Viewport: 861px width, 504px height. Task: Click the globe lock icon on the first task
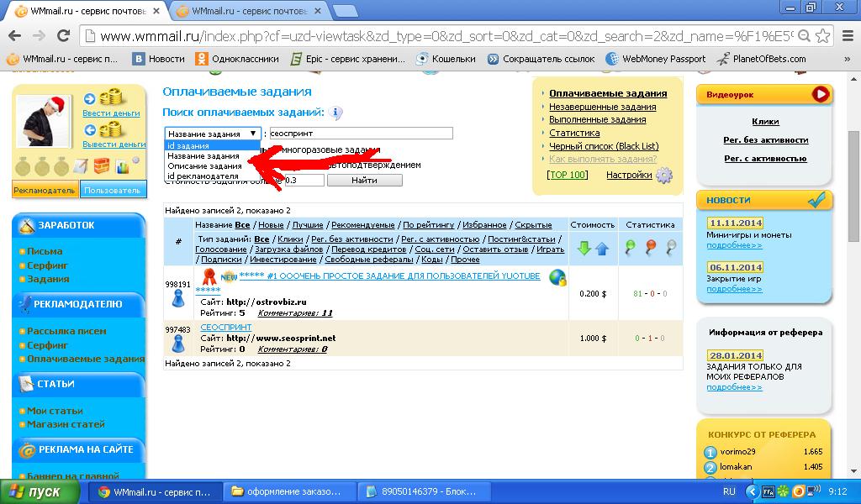pyautogui.click(x=557, y=278)
